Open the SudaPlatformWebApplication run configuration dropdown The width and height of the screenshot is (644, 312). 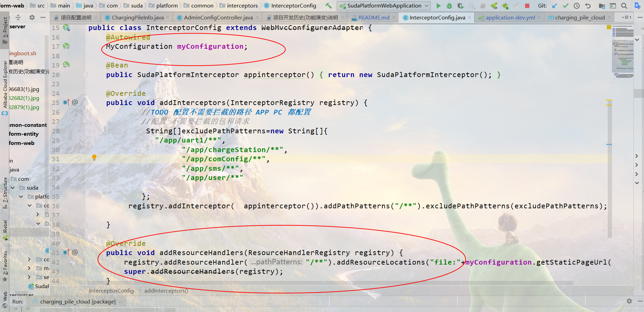pos(384,6)
